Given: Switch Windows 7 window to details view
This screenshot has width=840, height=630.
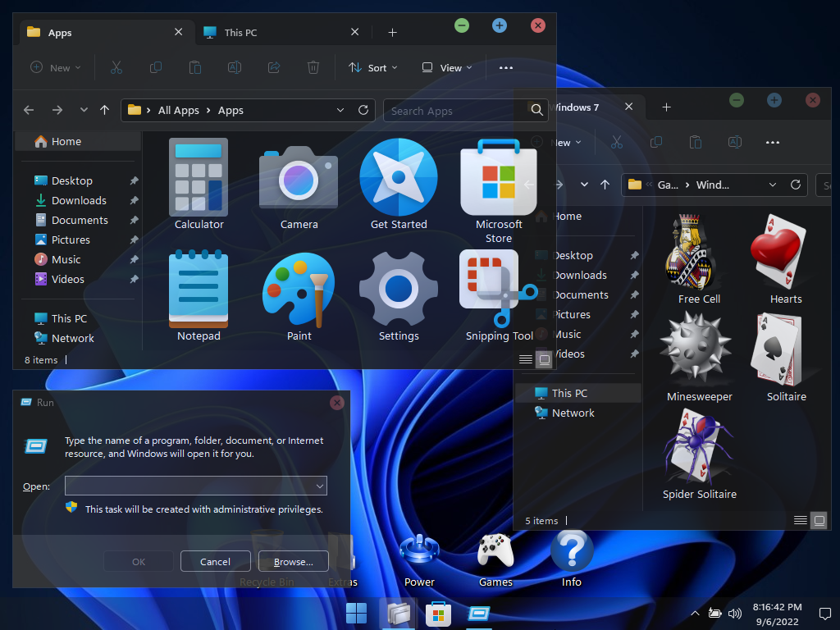Looking at the screenshot, I should [x=801, y=520].
